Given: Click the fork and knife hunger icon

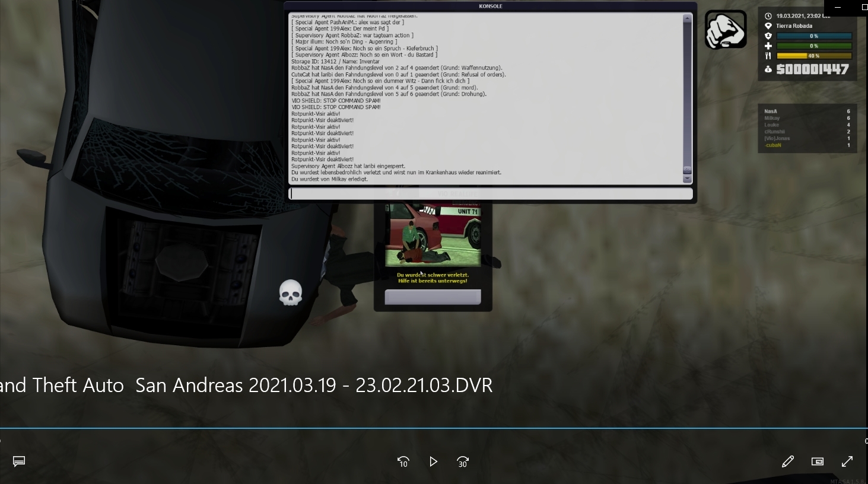Looking at the screenshot, I should pyautogui.click(x=768, y=56).
